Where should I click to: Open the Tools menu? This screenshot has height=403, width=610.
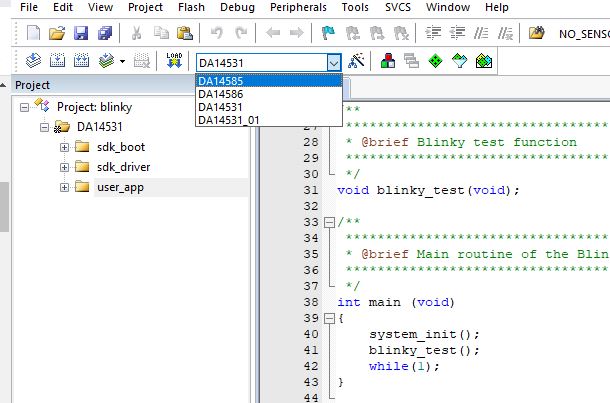click(355, 7)
